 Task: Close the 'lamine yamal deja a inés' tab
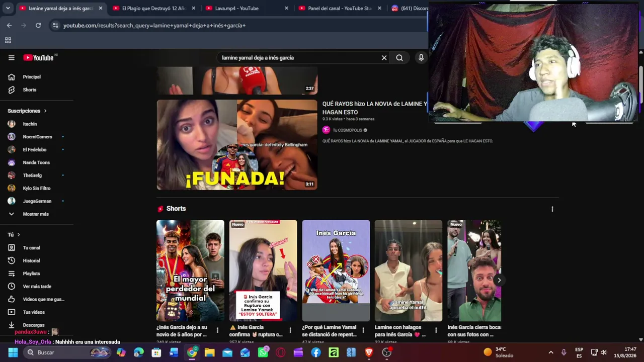point(101,8)
